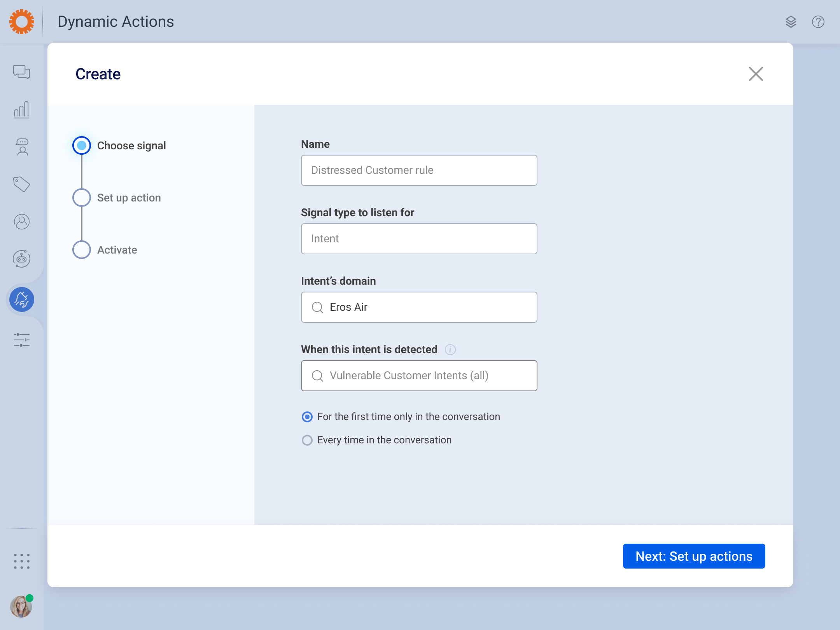Click 'Next: Set up actions' button

[694, 556]
